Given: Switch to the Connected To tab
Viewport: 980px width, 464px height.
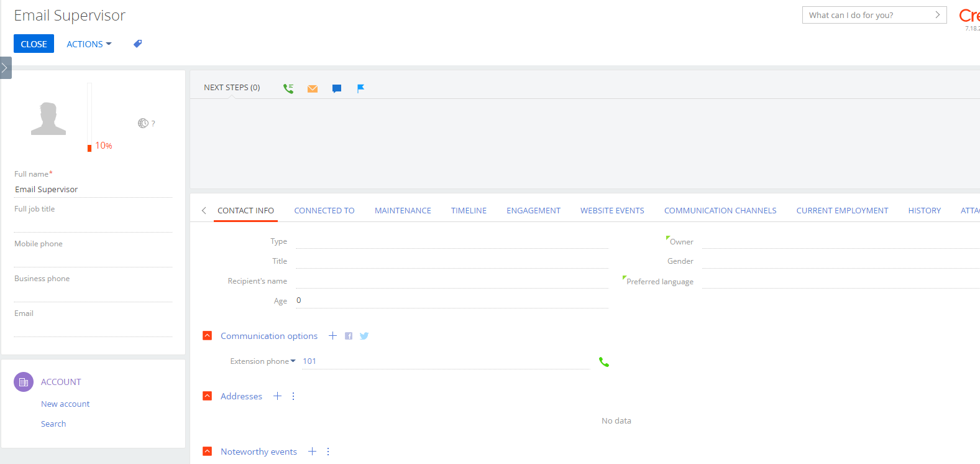Looking at the screenshot, I should tap(324, 211).
